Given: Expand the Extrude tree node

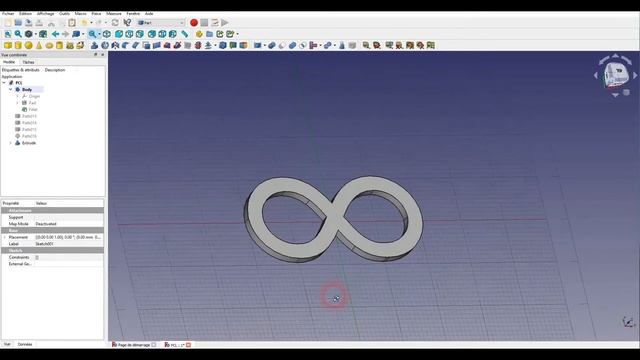Looking at the screenshot, I should (11, 143).
